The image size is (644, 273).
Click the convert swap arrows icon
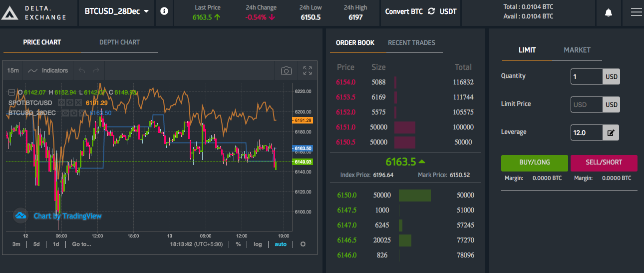coord(431,11)
